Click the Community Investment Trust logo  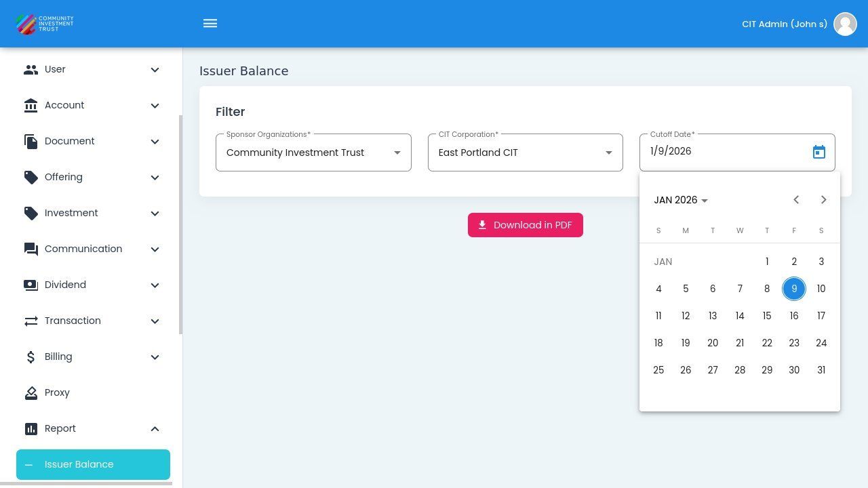(x=45, y=24)
